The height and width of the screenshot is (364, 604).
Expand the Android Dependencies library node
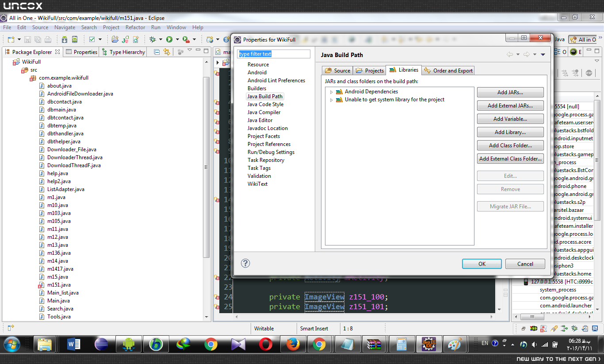coord(331,92)
